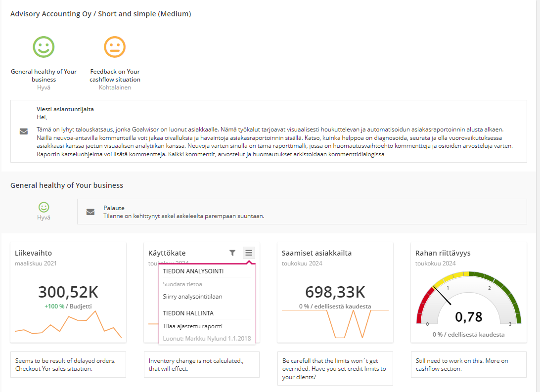Viewport: 540px width, 392px height.
Task: Click the Saamiset asiakkailta 698,33K value
Action: coord(335,292)
